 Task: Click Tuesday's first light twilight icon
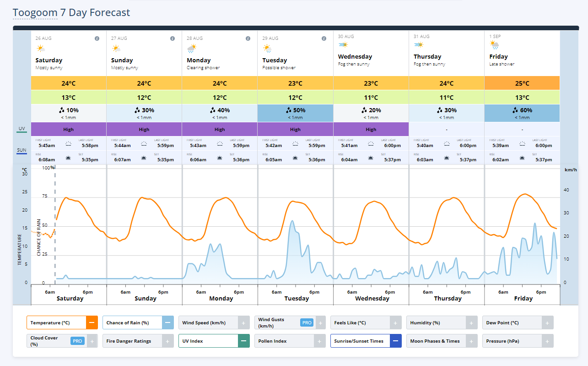pyautogui.click(x=295, y=143)
